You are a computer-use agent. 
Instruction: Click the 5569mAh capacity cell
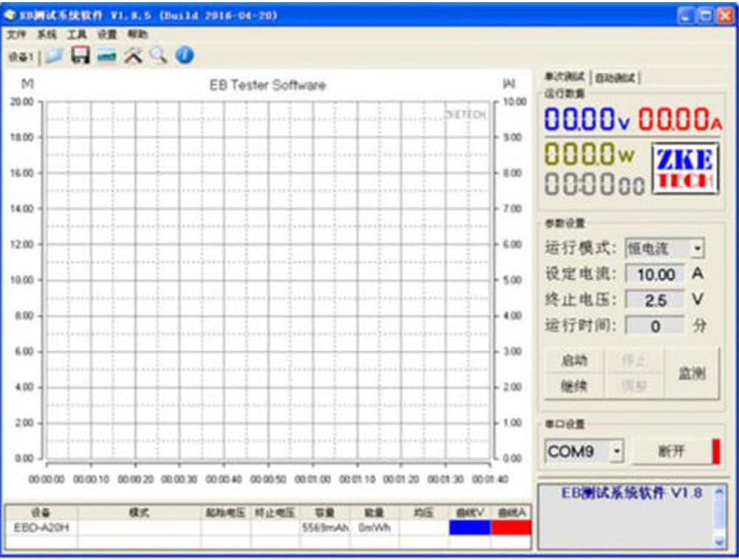tap(324, 527)
